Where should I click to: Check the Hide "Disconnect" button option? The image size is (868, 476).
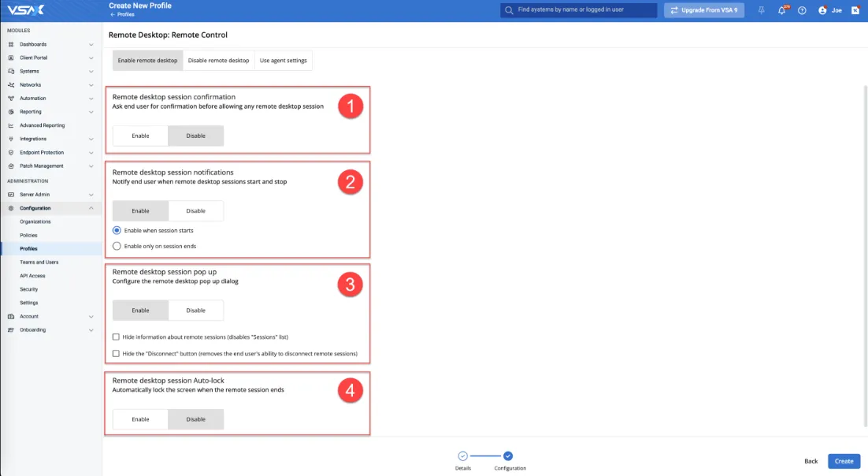click(x=117, y=354)
